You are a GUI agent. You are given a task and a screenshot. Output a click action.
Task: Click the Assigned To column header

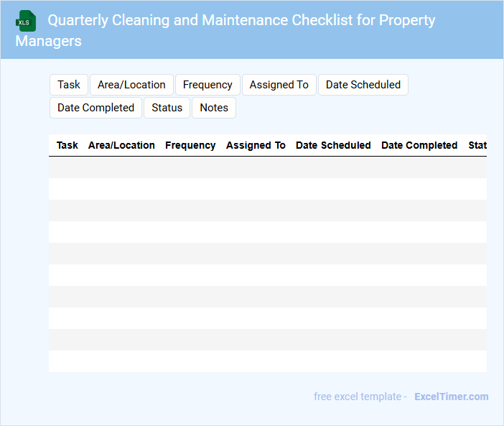[x=256, y=145]
